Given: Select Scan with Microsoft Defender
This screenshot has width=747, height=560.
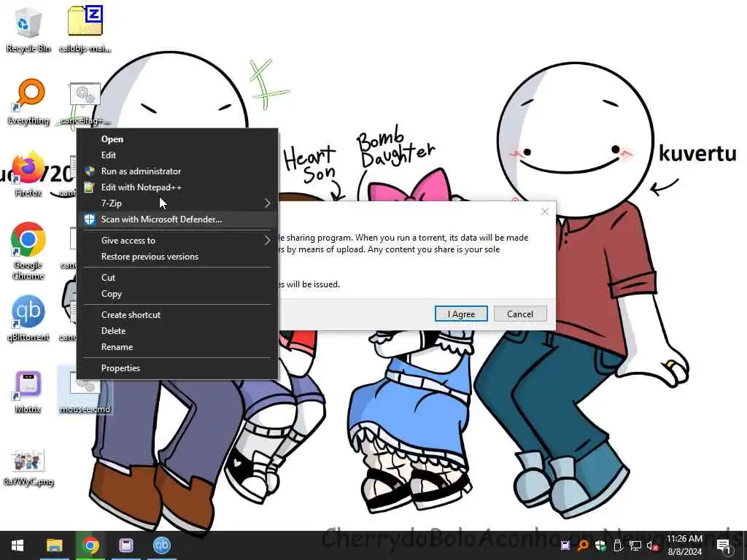Looking at the screenshot, I should [x=177, y=219].
